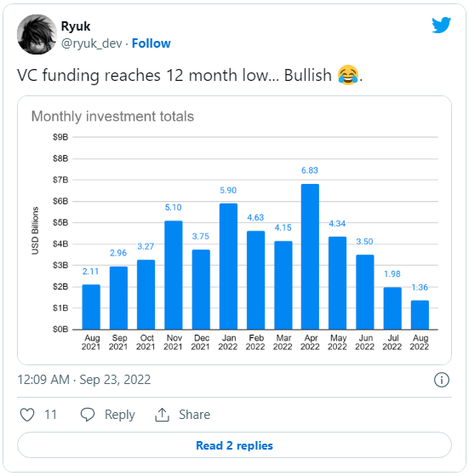Open the tweet info circle icon
Screen dimensions: 469x476
coord(442,380)
